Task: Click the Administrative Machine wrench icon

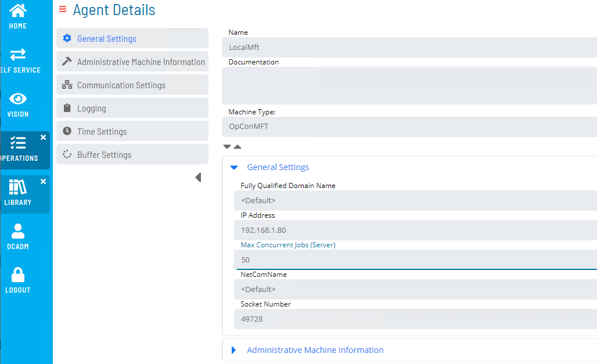Action: pos(67,62)
